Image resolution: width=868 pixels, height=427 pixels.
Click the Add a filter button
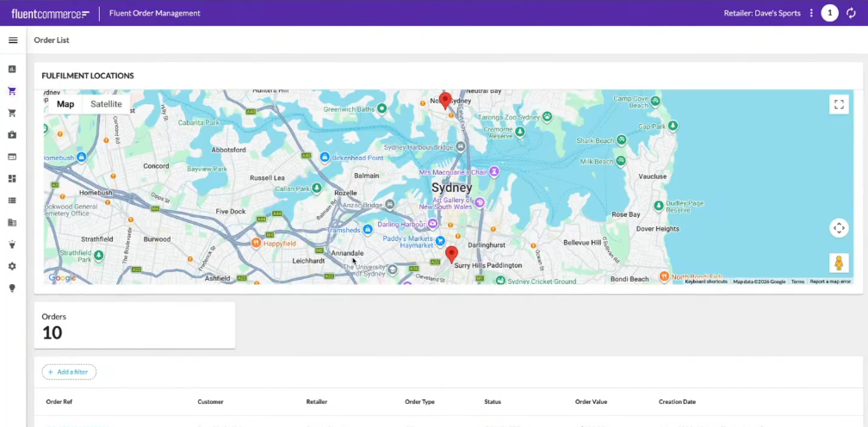click(69, 372)
